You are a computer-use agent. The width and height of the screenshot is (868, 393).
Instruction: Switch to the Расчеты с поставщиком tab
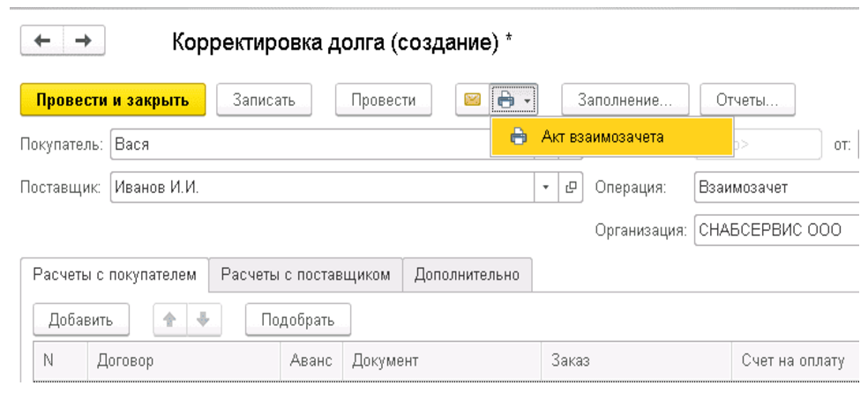305,275
